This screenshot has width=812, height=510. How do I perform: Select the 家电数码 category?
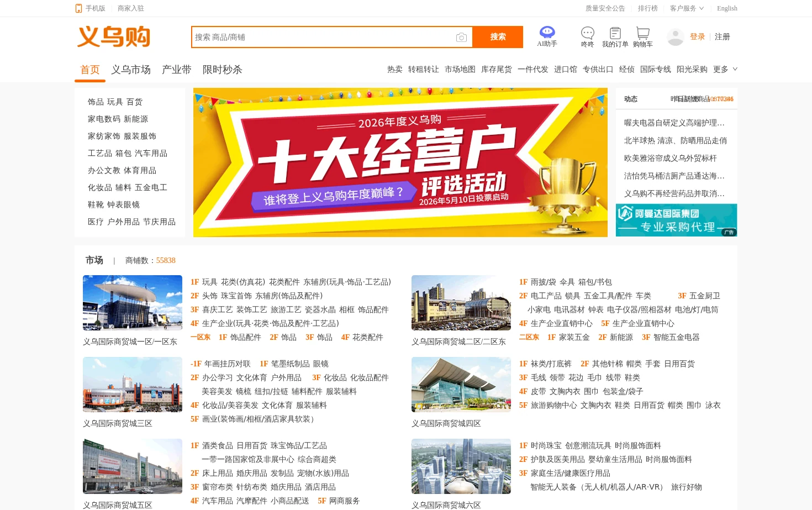tap(104, 119)
